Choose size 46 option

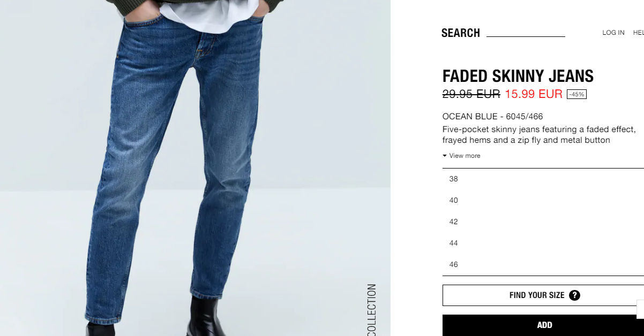pyautogui.click(x=543, y=265)
